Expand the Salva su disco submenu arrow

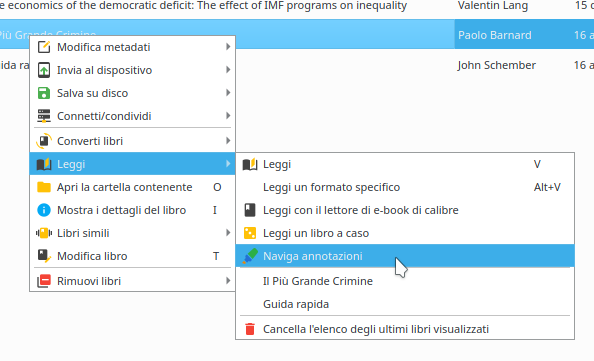pyautogui.click(x=228, y=93)
